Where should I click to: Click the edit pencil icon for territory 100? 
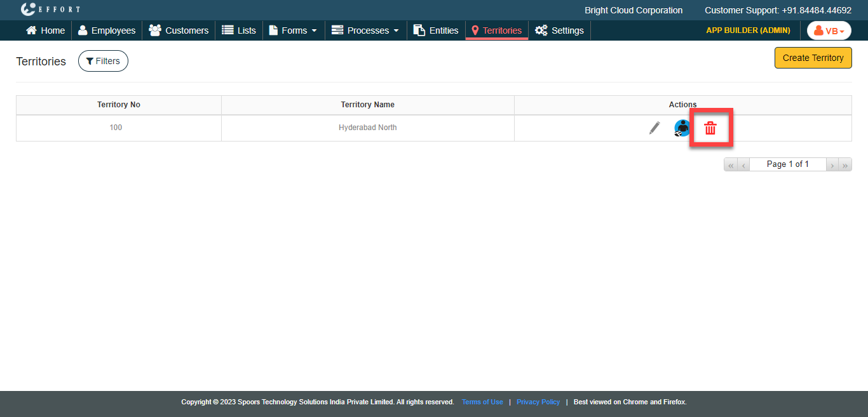tap(654, 128)
